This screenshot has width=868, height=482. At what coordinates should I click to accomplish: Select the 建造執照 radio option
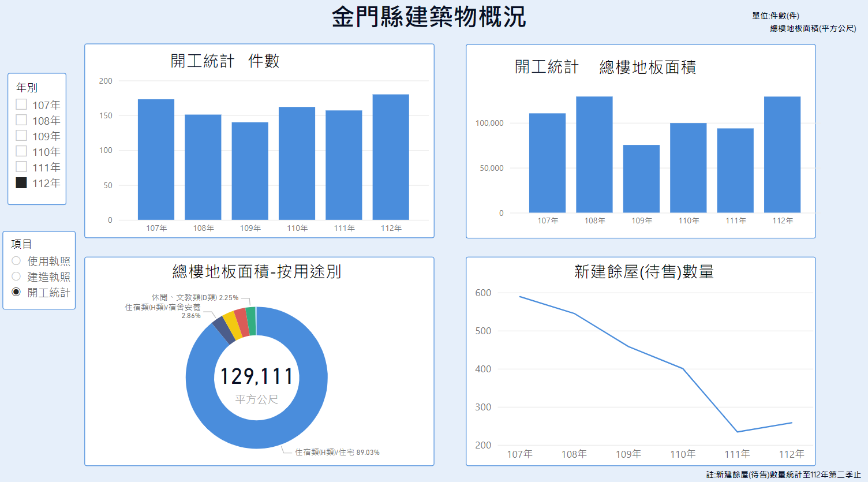[16, 277]
